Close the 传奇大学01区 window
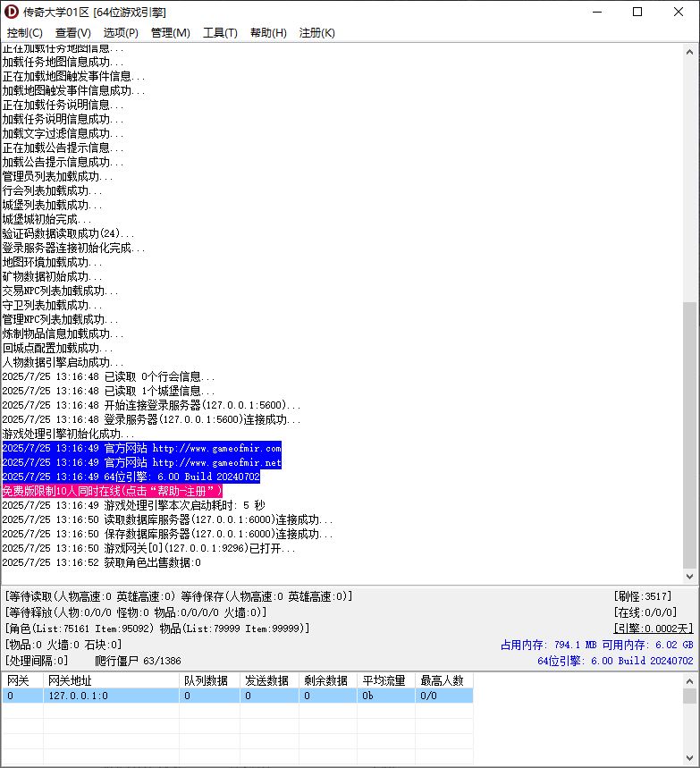This screenshot has height=768, width=700. [679, 12]
